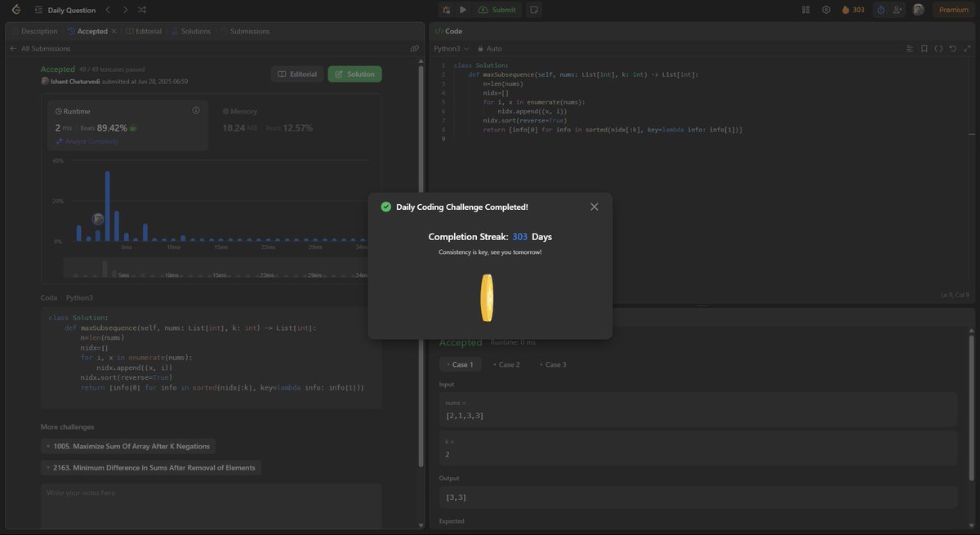Open the Python3 language dropdown

[452, 48]
